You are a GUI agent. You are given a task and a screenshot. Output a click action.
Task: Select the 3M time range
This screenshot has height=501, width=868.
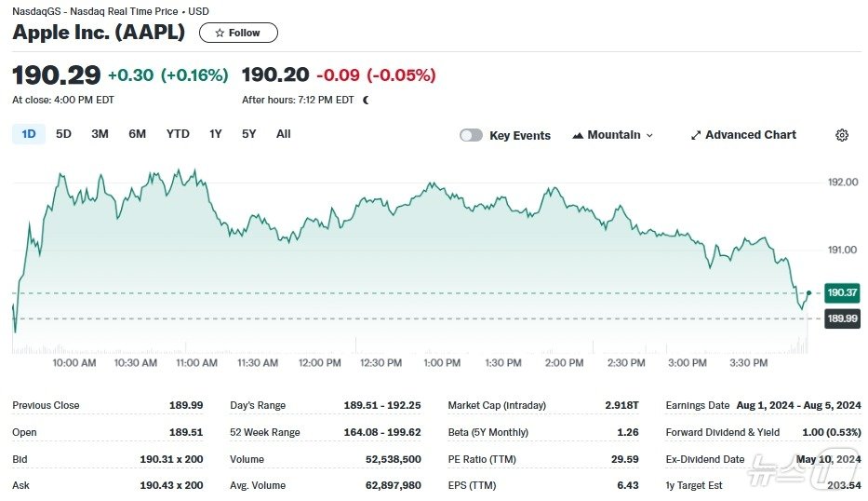pyautogui.click(x=100, y=134)
